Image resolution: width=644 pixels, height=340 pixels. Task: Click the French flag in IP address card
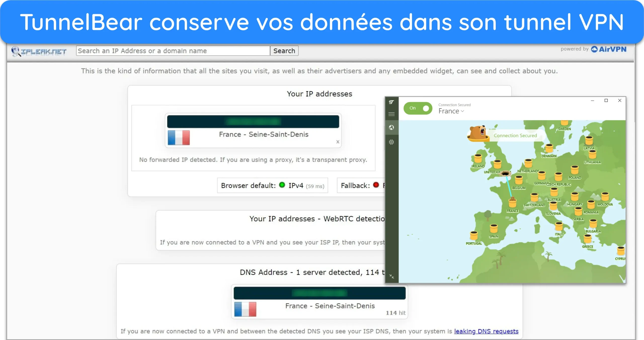coord(179,138)
